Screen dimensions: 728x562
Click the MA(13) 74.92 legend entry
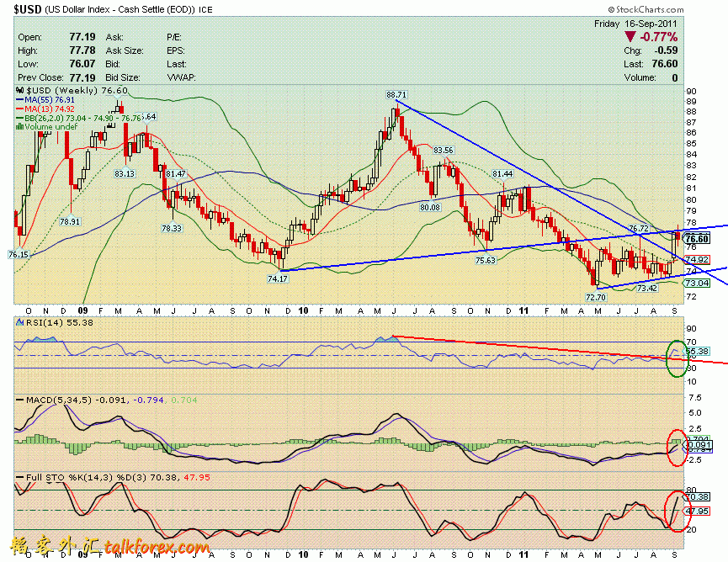pos(45,109)
